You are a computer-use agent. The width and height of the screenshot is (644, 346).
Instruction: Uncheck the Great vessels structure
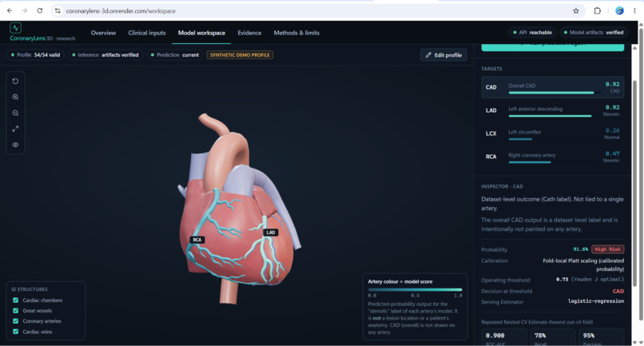point(16,311)
